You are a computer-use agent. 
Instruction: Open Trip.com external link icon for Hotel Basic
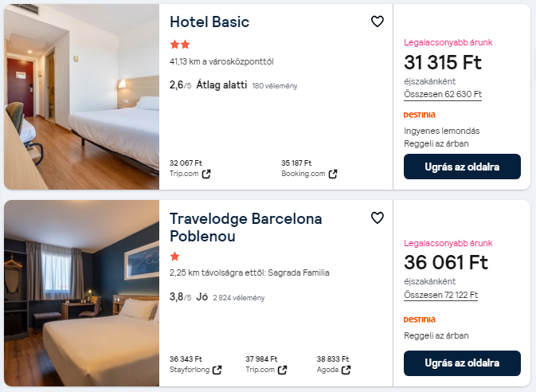click(x=206, y=174)
